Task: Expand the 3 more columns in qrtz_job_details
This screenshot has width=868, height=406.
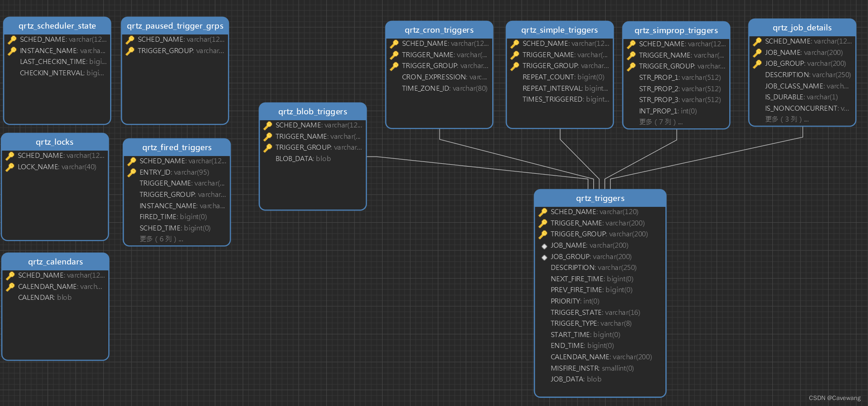Action: [x=786, y=119]
